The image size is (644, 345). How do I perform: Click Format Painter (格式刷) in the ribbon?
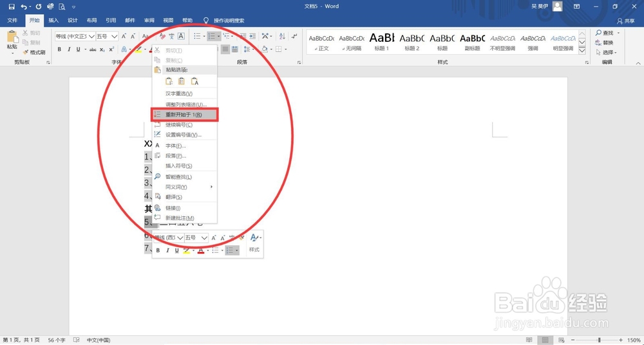click(x=34, y=52)
